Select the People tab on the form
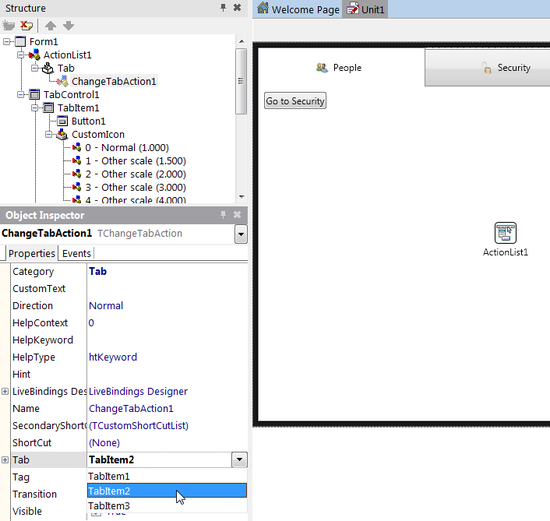550x521 pixels. (341, 67)
